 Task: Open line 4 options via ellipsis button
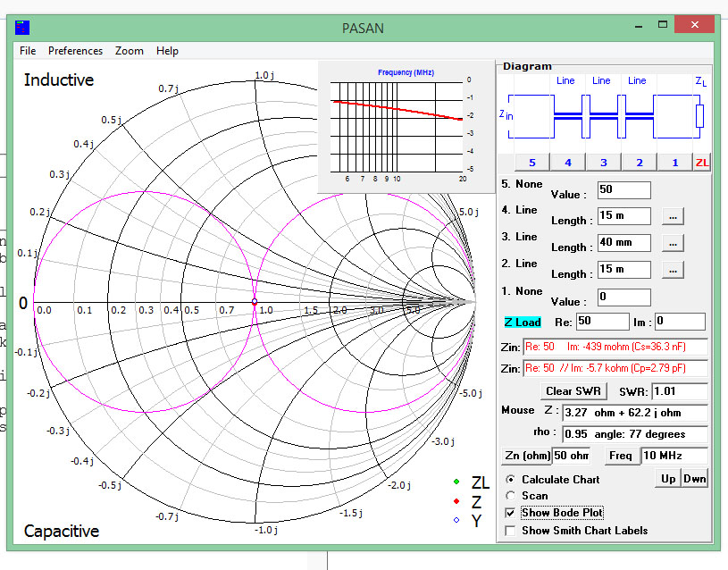pyautogui.click(x=673, y=216)
